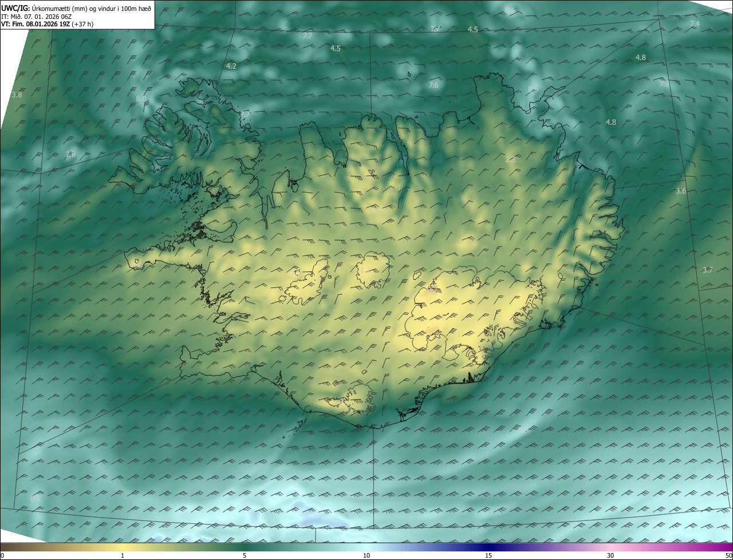Click the 4.2 precipitation value on the map

pos(231,66)
